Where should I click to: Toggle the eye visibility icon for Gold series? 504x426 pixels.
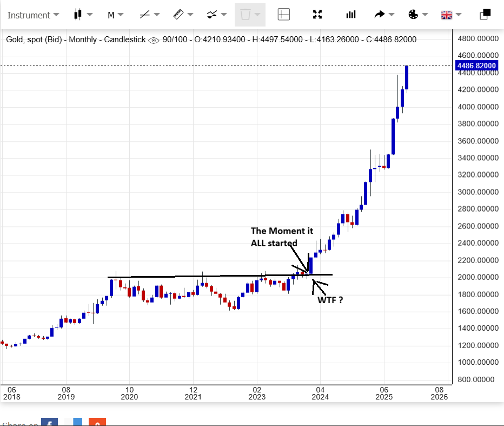point(154,40)
